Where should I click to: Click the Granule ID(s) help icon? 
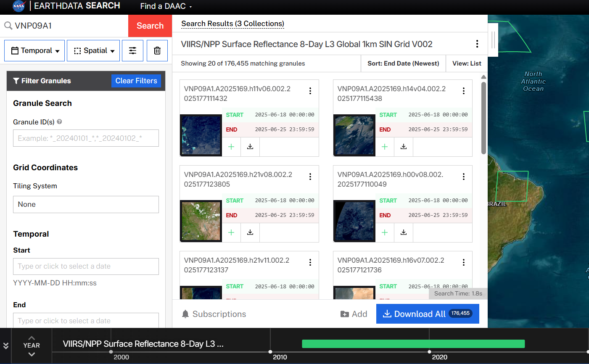click(x=59, y=122)
